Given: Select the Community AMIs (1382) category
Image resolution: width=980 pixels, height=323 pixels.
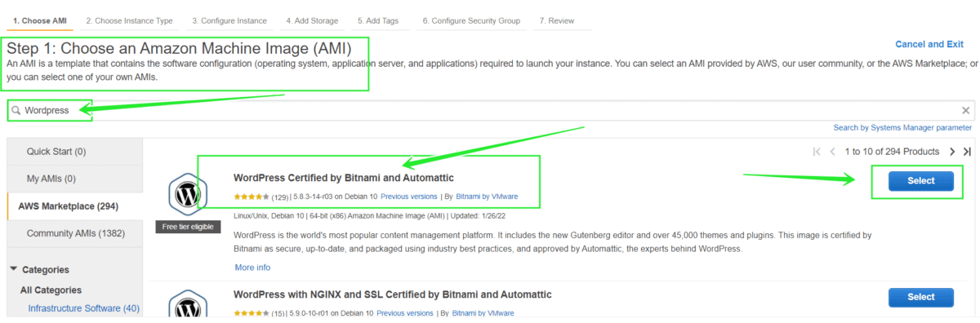Looking at the screenshot, I should (74, 233).
